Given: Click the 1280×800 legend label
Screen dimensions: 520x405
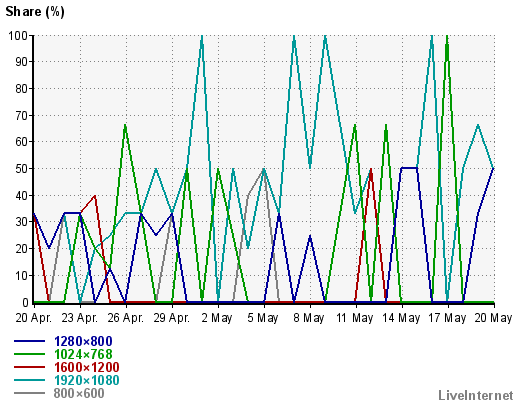Looking at the screenshot, I should point(83,341).
